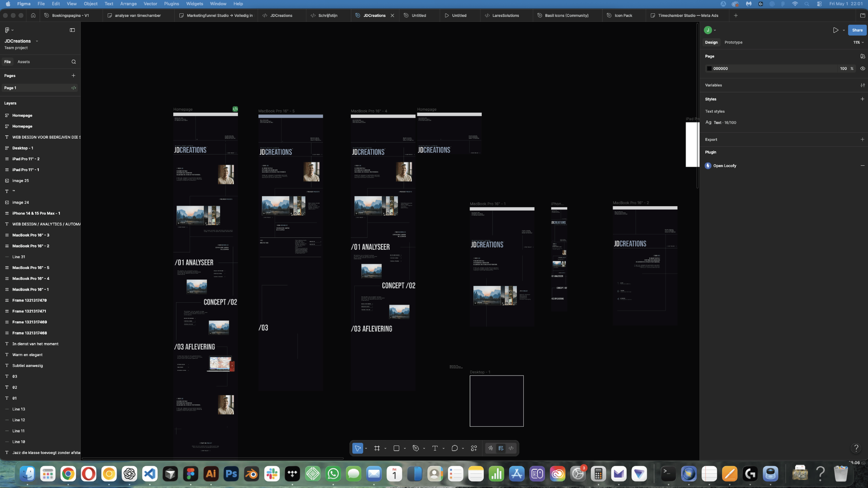Click page background color swatch

pyautogui.click(x=709, y=68)
